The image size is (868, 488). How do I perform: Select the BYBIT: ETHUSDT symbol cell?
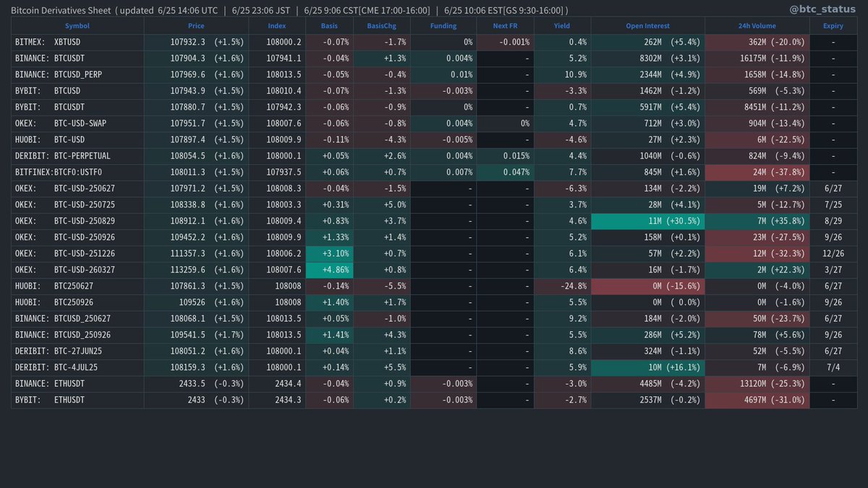pyautogui.click(x=77, y=400)
